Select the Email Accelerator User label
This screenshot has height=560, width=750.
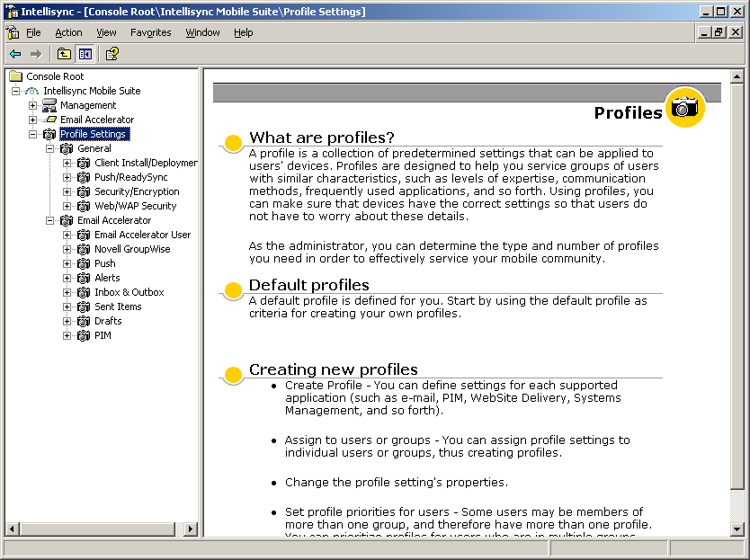pyautogui.click(x=143, y=235)
